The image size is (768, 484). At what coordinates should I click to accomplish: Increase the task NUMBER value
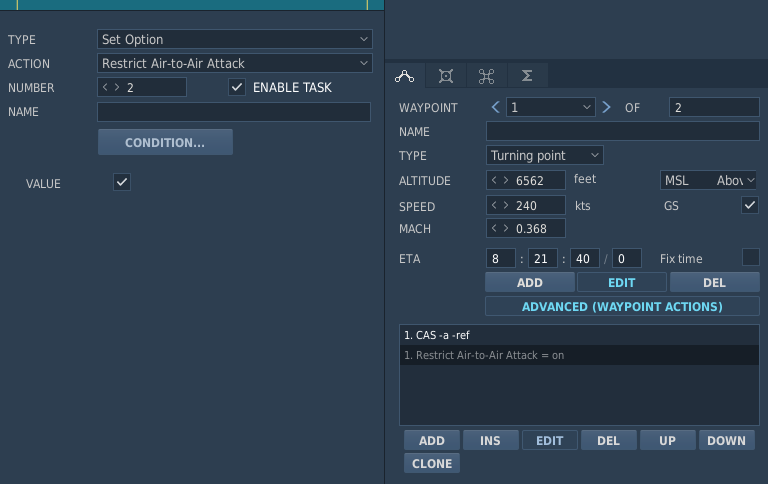(117, 87)
